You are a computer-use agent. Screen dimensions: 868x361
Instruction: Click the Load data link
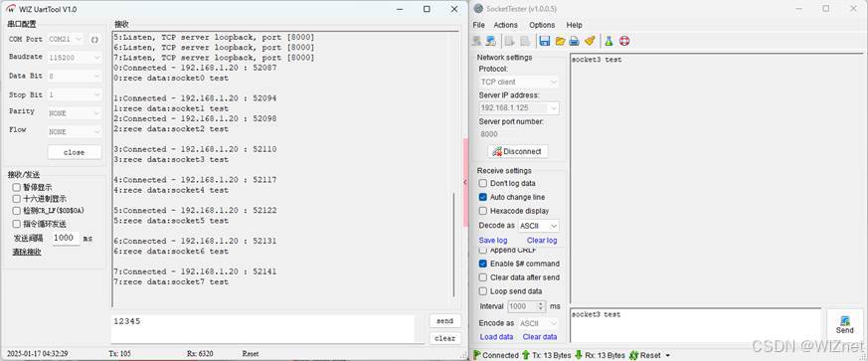496,337
